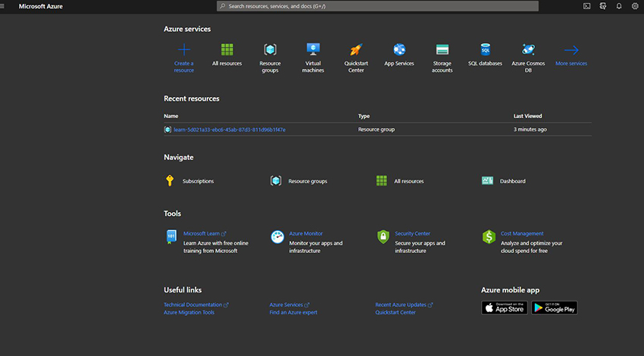Viewport: 644px width, 356px height.
Task: Click the Microsoft Learn tool icon
Action: (x=171, y=237)
